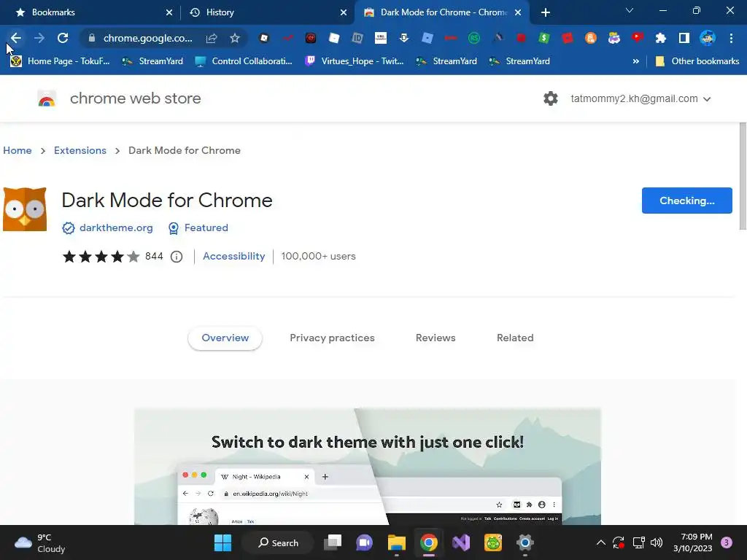747x560 pixels.
Task: Open the Windows Start menu
Action: pyautogui.click(x=222, y=542)
